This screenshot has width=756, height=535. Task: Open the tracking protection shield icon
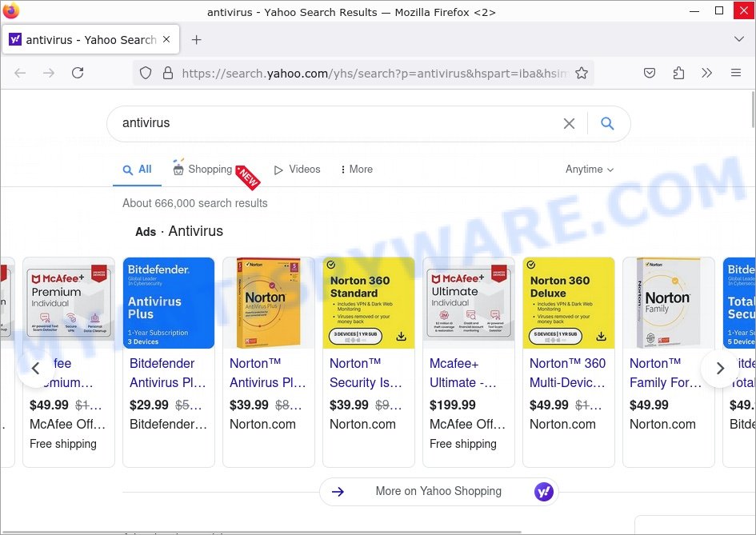point(146,73)
